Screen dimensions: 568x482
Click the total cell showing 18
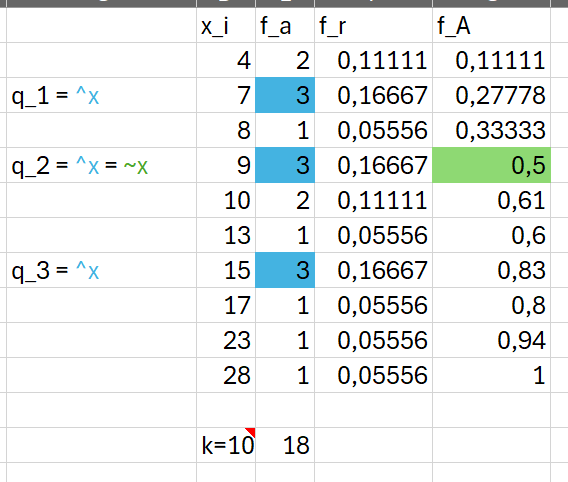point(285,445)
